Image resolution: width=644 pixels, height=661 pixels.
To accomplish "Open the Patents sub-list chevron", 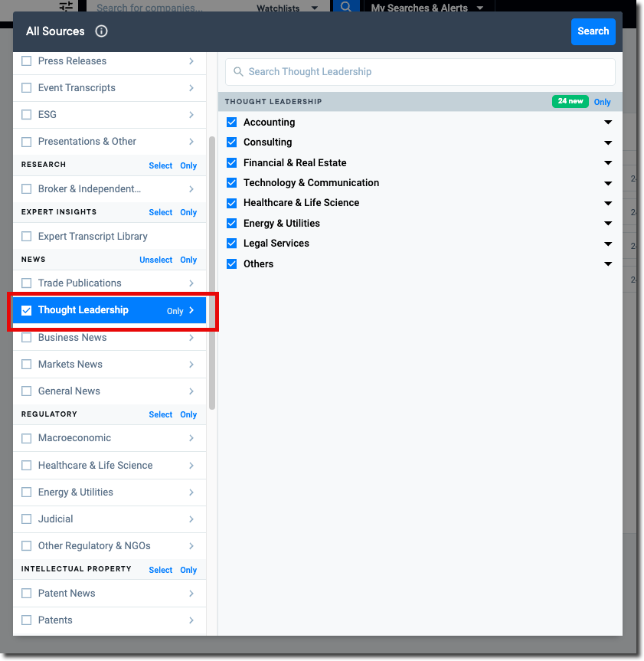I will [191, 620].
